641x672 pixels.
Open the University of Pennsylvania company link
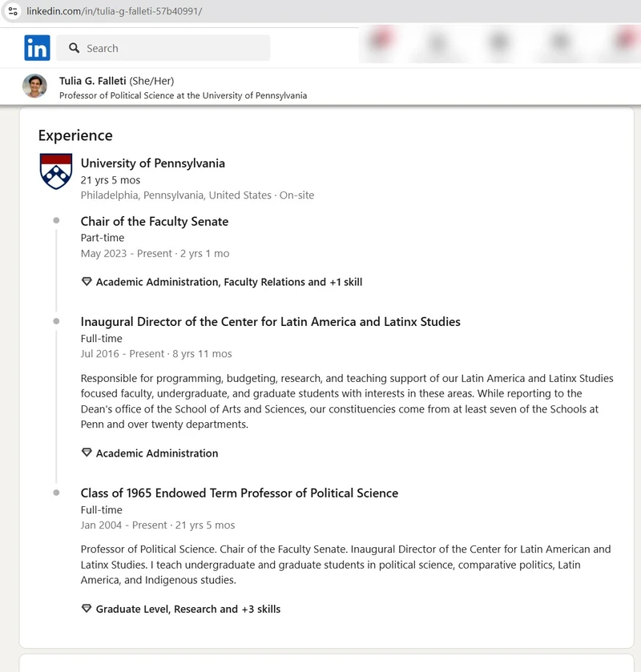point(153,163)
